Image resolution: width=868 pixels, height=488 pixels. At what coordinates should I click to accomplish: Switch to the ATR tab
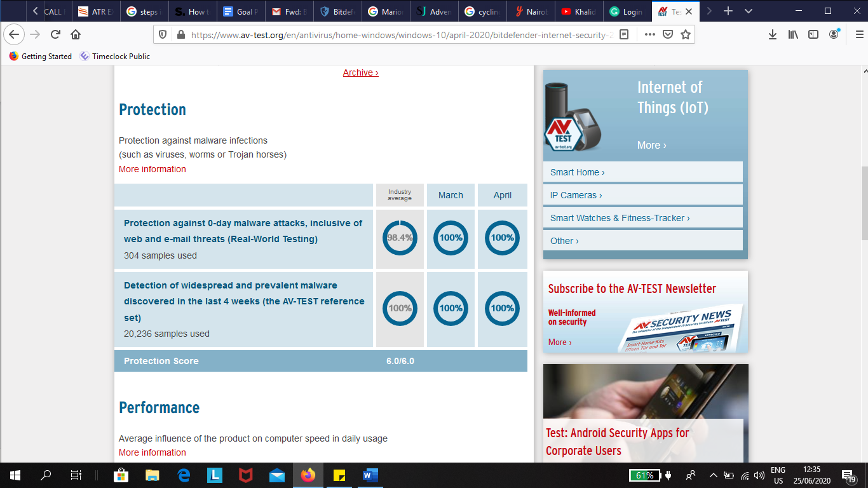pyautogui.click(x=96, y=11)
